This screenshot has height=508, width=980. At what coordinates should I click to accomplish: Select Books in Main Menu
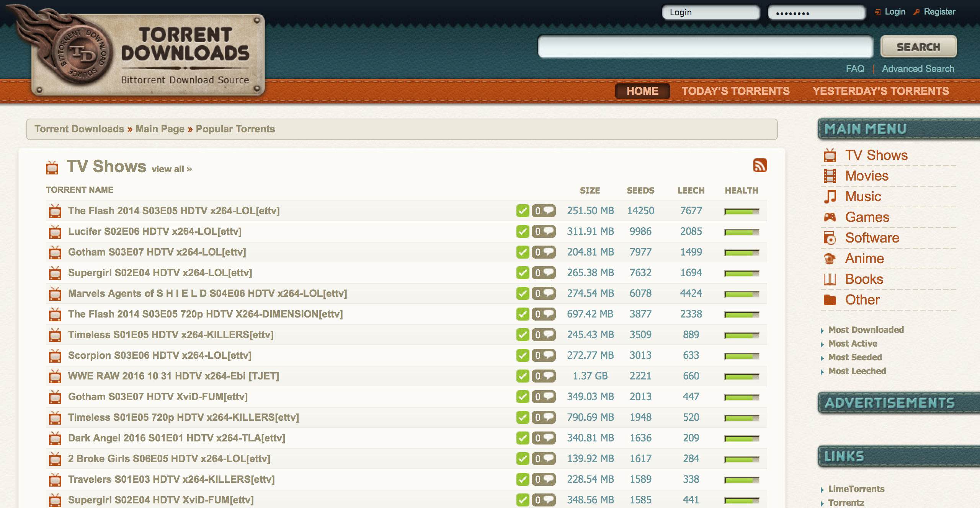click(x=864, y=279)
